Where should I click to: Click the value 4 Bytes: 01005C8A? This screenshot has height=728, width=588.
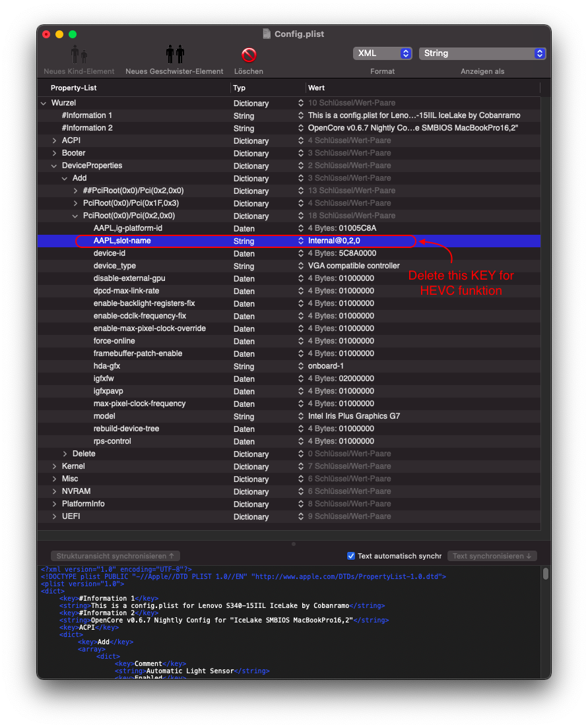click(x=342, y=228)
